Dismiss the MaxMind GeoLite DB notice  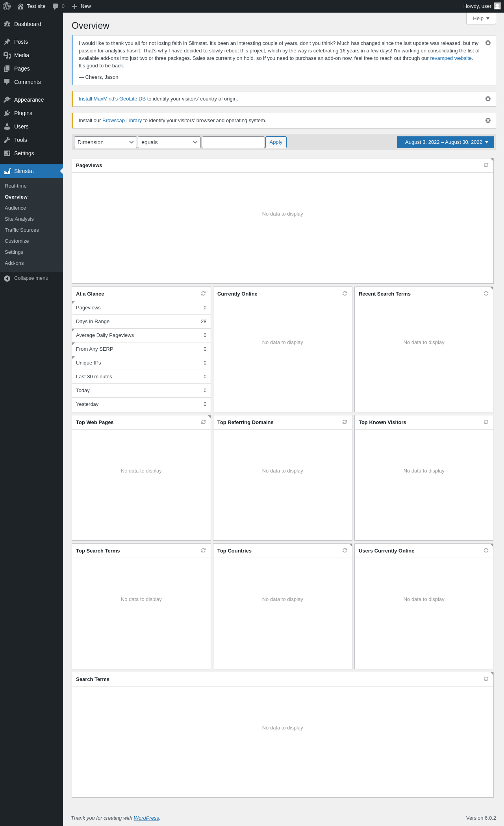click(x=488, y=99)
